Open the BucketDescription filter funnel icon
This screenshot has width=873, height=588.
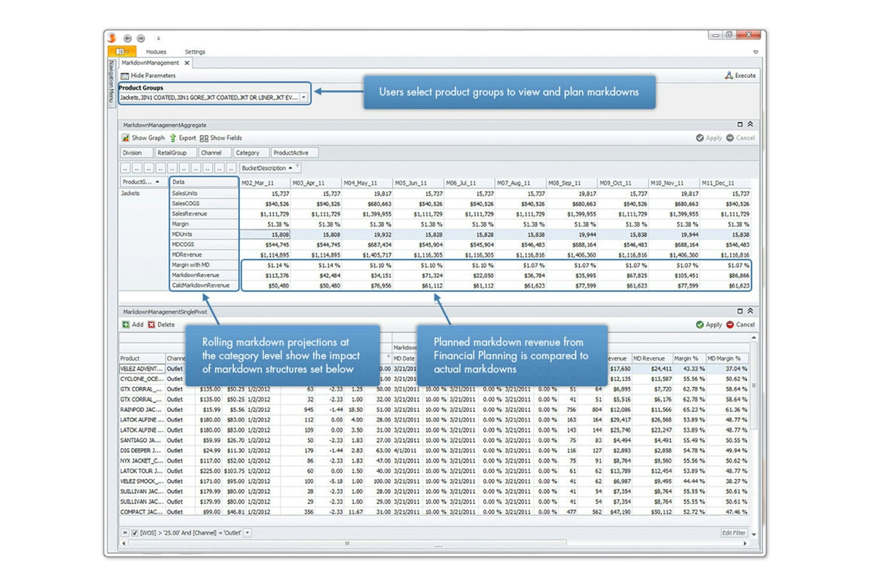pyautogui.click(x=298, y=166)
